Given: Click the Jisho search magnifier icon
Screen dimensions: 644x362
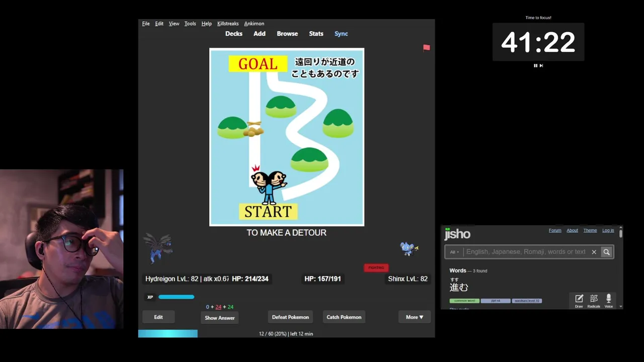Looking at the screenshot, I should pyautogui.click(x=607, y=252).
